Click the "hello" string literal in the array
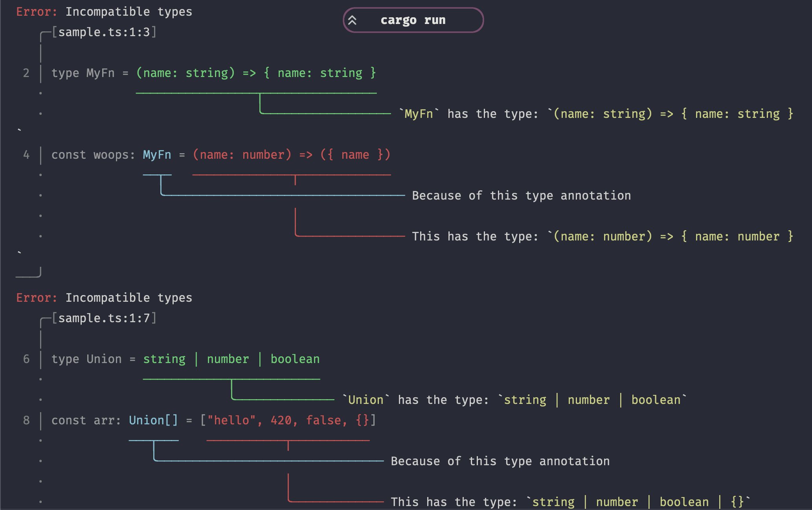 click(x=231, y=420)
